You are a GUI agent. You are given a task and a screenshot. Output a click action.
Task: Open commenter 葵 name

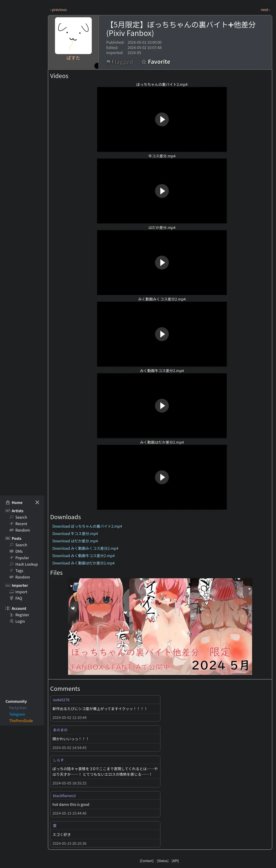pyautogui.click(x=55, y=826)
